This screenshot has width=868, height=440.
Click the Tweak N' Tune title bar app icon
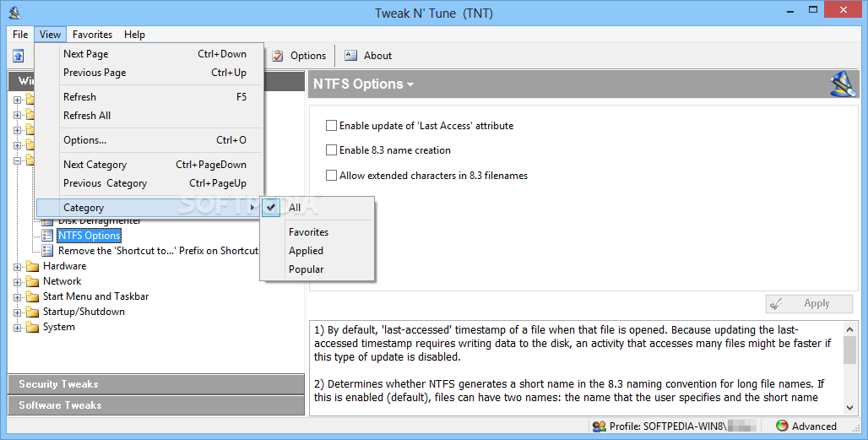pyautogui.click(x=15, y=12)
